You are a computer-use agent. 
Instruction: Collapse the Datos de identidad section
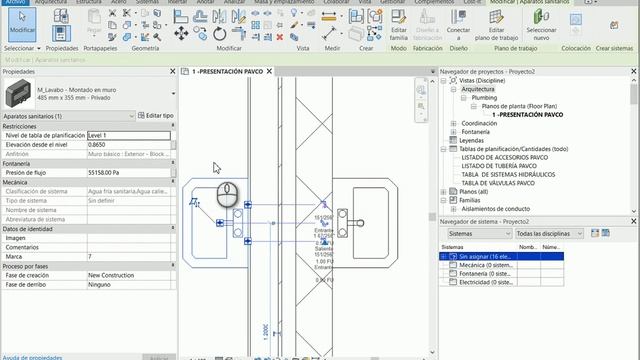[173, 229]
